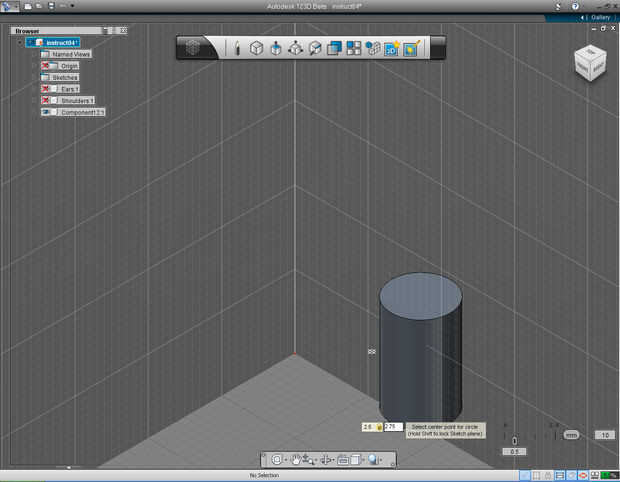Screen dimensions: 620x482
Task: Open the quick access toolbar dropdown arrow
Action: click(72, 6)
